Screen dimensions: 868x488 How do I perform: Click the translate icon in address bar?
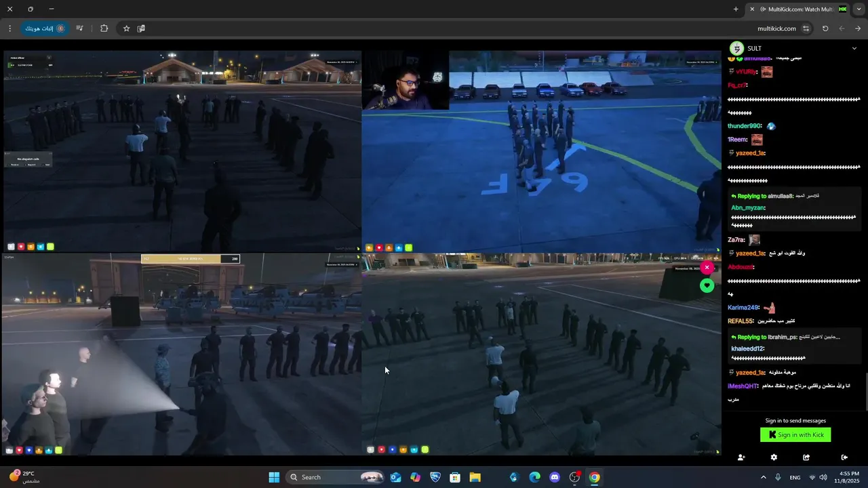[x=141, y=28]
